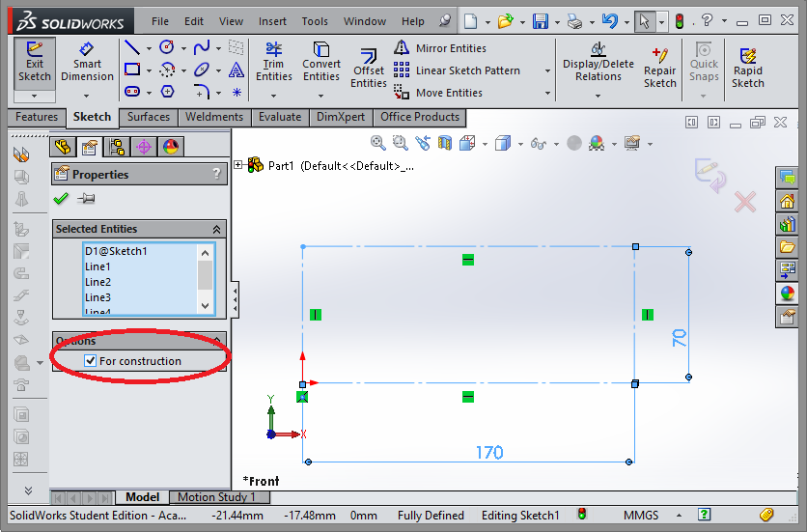Click the Trim Entities tool
This screenshot has height=532, width=807.
(x=274, y=62)
